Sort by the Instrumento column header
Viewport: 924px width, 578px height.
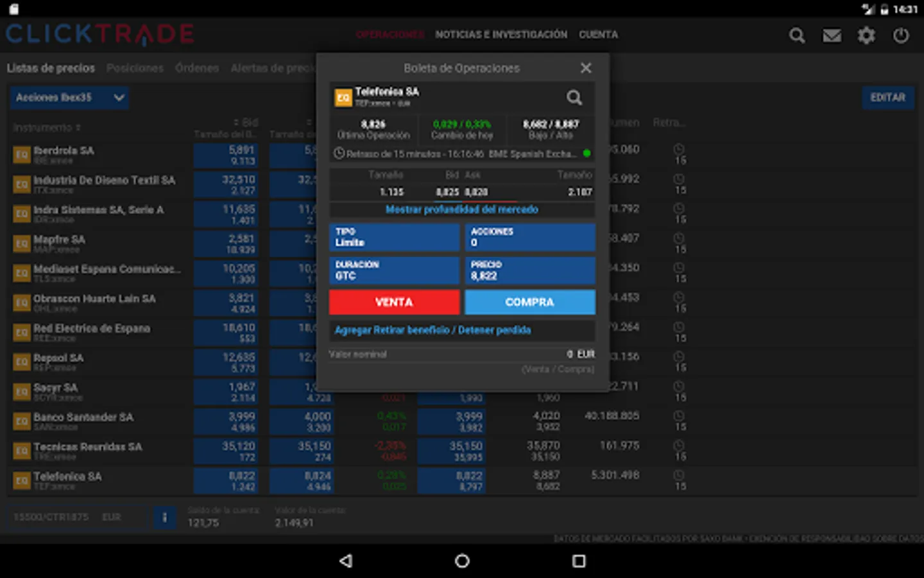tap(47, 128)
